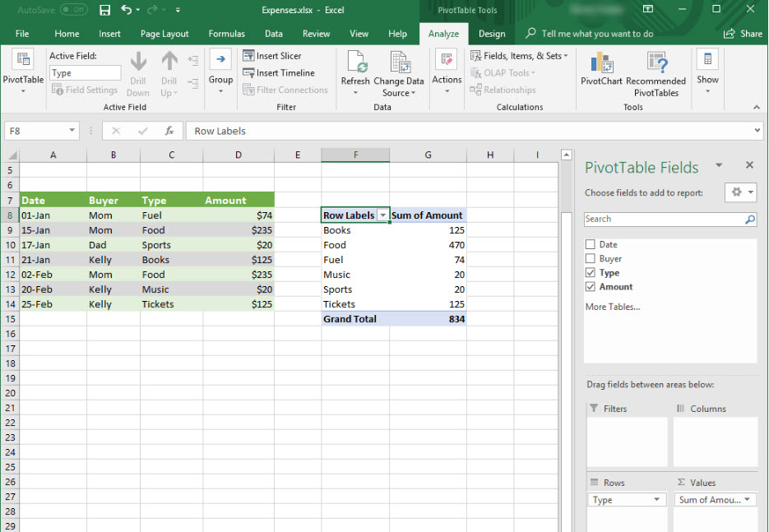Image resolution: width=769 pixels, height=532 pixels.
Task: Check the Date field checkbox
Action: [x=590, y=245]
